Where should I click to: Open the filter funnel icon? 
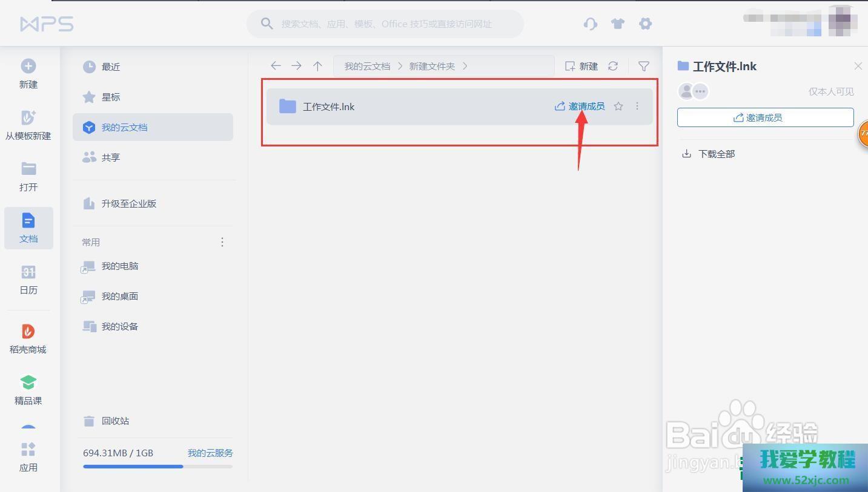pyautogui.click(x=644, y=66)
